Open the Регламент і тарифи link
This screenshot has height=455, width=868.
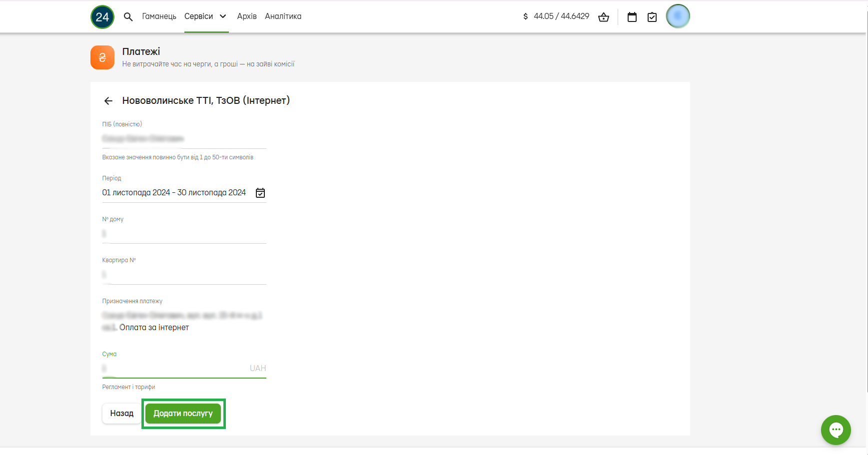(x=129, y=387)
